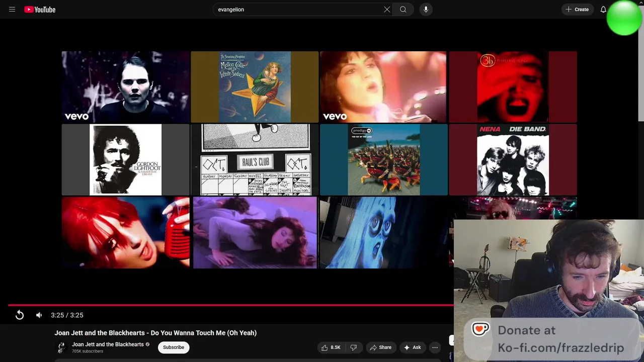Clear the search box text

[x=387, y=10]
